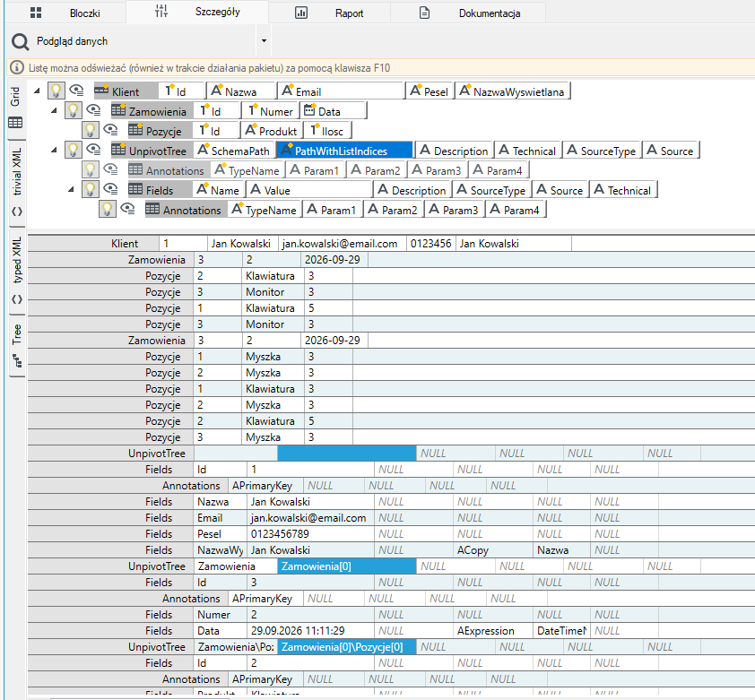Toggle the lightbulb icon for Klient row

click(56, 91)
